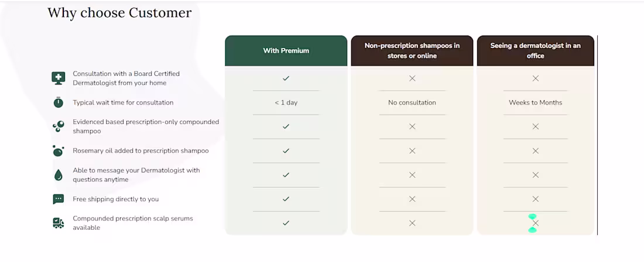Click Premium checkmark for Rosemary oil row

(286, 151)
